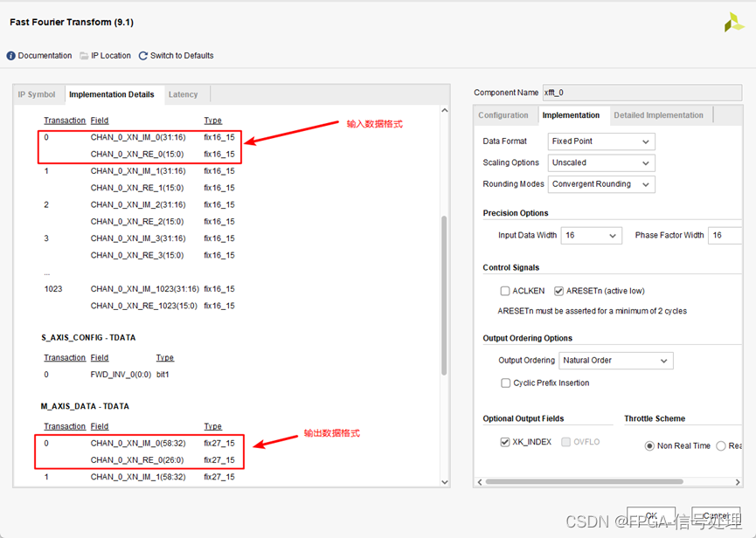756x538 pixels.
Task: Click left panel scroll up arrow
Action: (x=445, y=110)
